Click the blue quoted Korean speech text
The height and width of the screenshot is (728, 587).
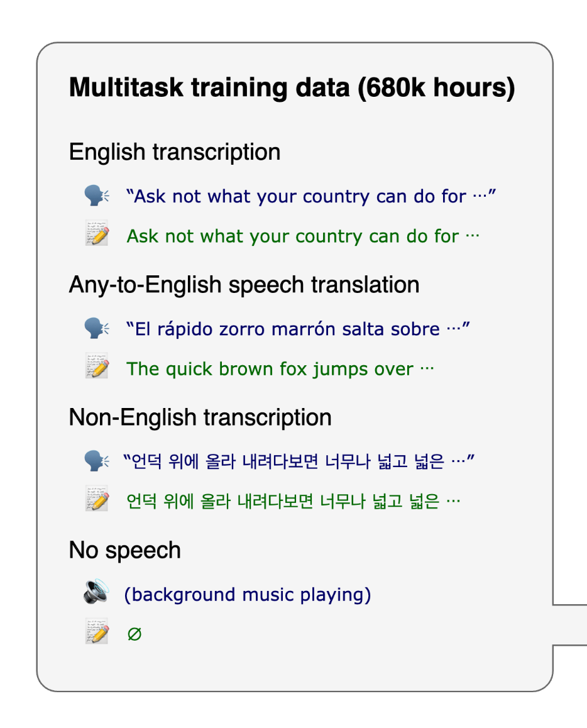pyautogui.click(x=299, y=462)
